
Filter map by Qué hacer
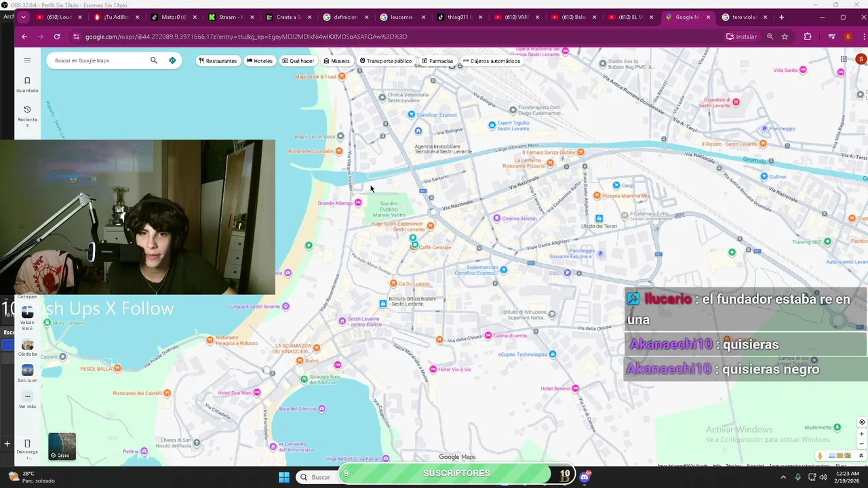[298, 61]
